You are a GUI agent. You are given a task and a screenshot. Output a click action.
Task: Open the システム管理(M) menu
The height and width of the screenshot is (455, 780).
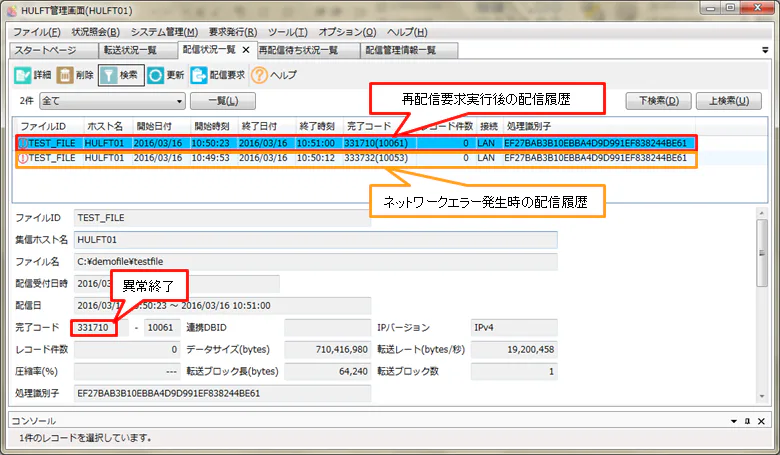click(x=164, y=32)
